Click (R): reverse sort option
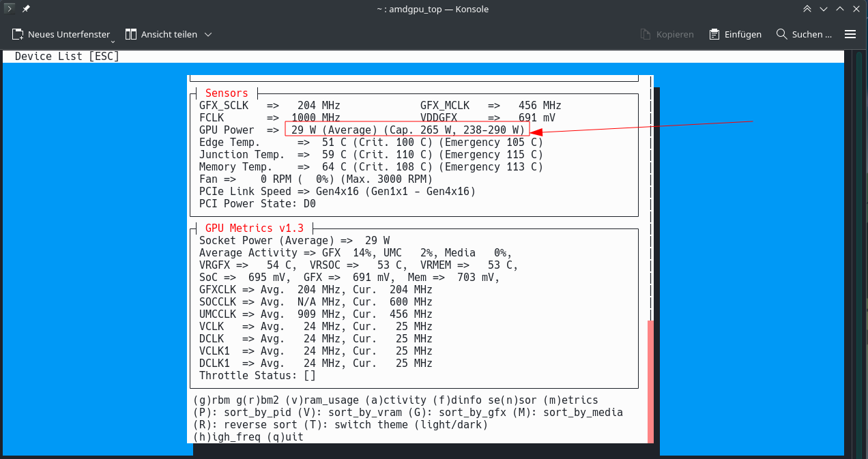The image size is (868, 459). [x=246, y=425]
